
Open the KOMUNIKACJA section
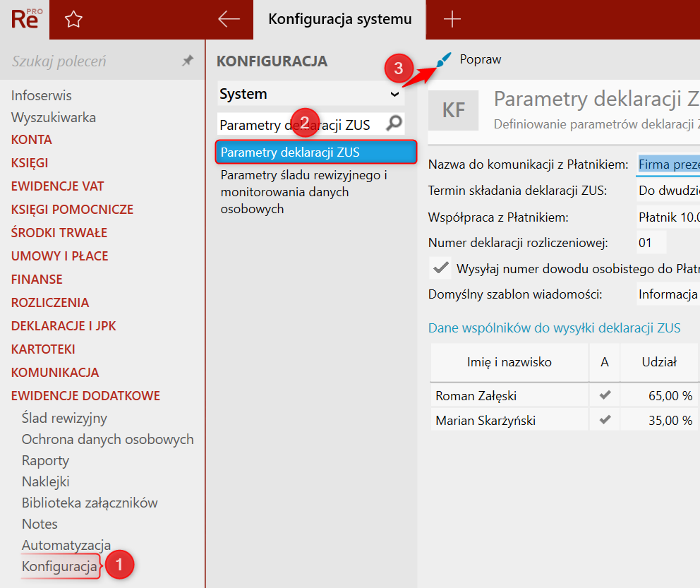(55, 372)
